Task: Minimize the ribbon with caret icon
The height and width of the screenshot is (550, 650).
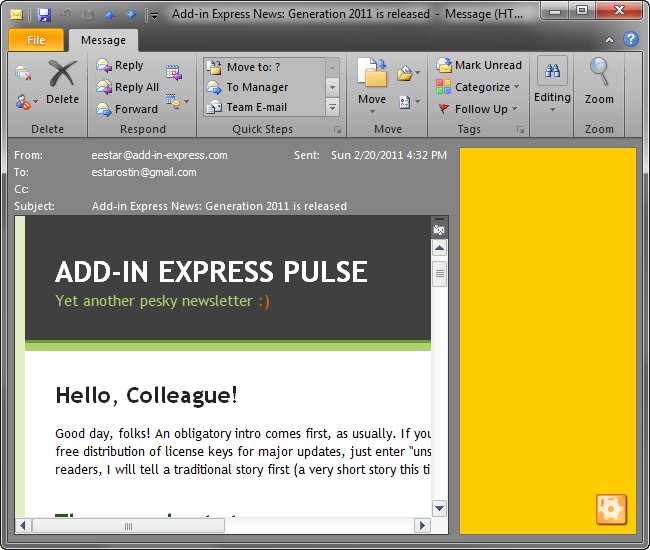Action: [x=609, y=40]
